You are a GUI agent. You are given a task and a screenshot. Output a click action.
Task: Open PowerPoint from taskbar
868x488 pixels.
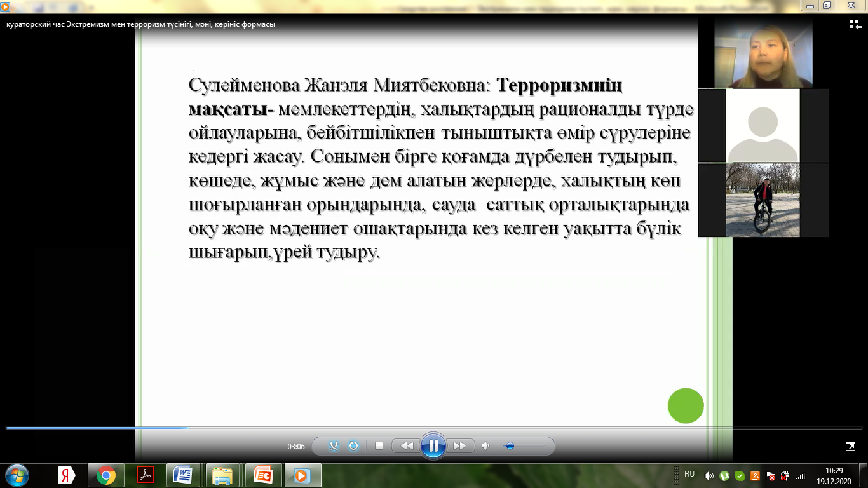tap(262, 475)
